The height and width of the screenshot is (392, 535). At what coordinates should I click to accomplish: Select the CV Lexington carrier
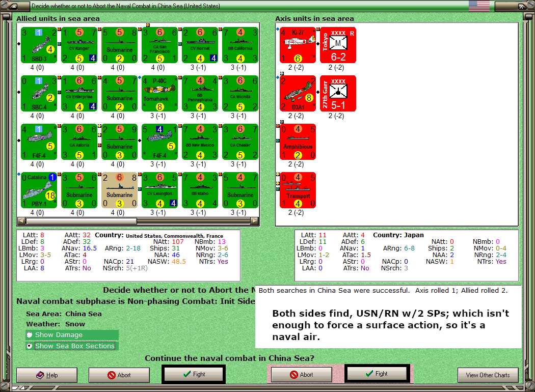pyautogui.click(x=159, y=190)
